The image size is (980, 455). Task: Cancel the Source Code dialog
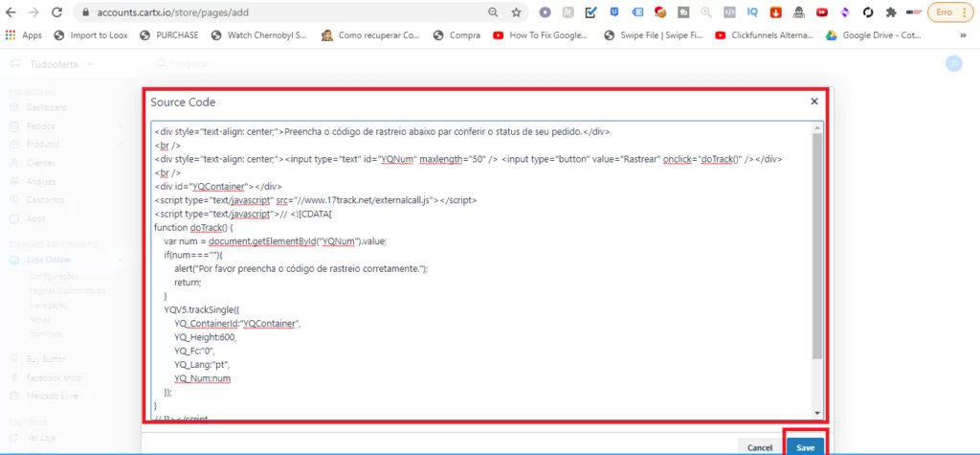[760, 447]
